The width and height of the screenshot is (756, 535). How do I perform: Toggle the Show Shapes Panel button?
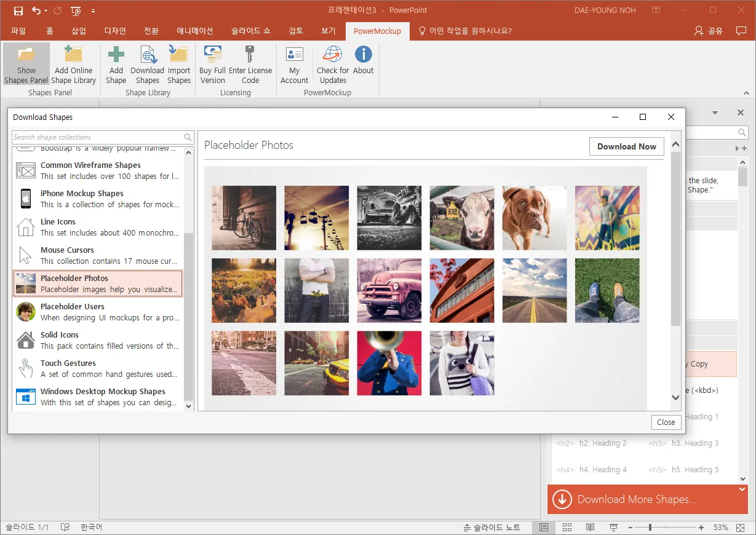(x=26, y=65)
